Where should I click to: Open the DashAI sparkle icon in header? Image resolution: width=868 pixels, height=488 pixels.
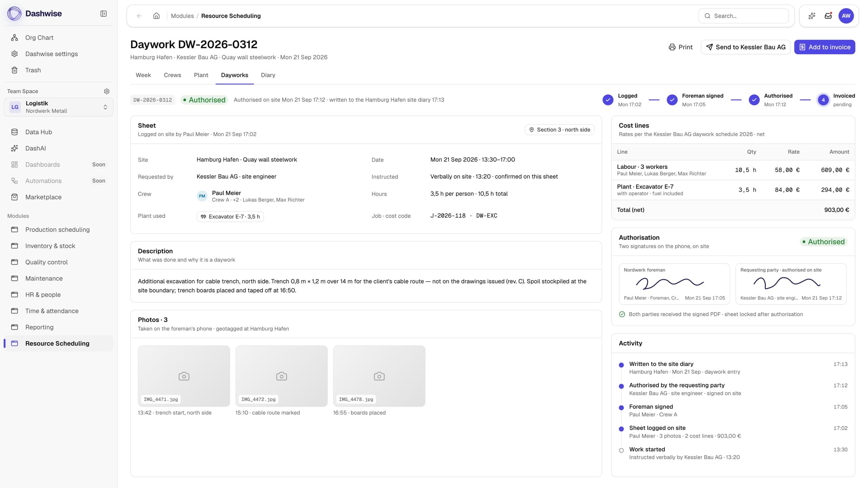pyautogui.click(x=812, y=16)
